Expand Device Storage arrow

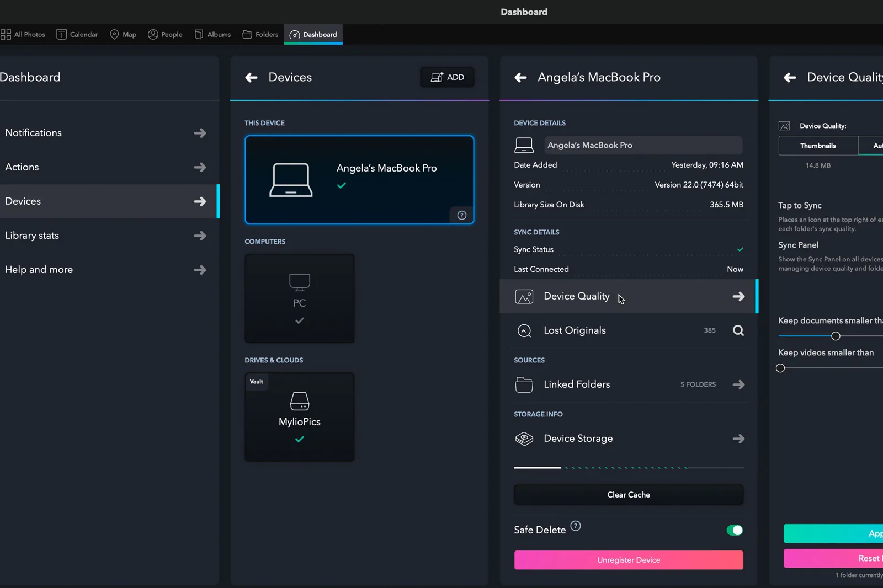(738, 439)
